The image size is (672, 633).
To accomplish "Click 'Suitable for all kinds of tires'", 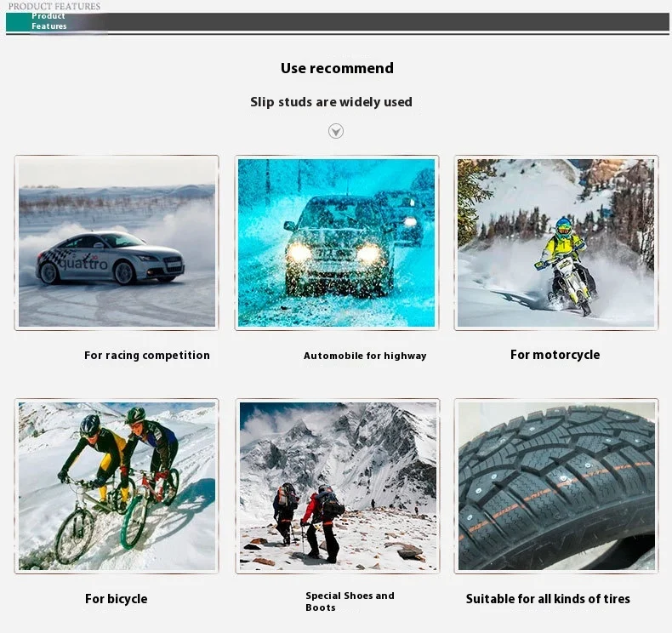I will tap(548, 599).
